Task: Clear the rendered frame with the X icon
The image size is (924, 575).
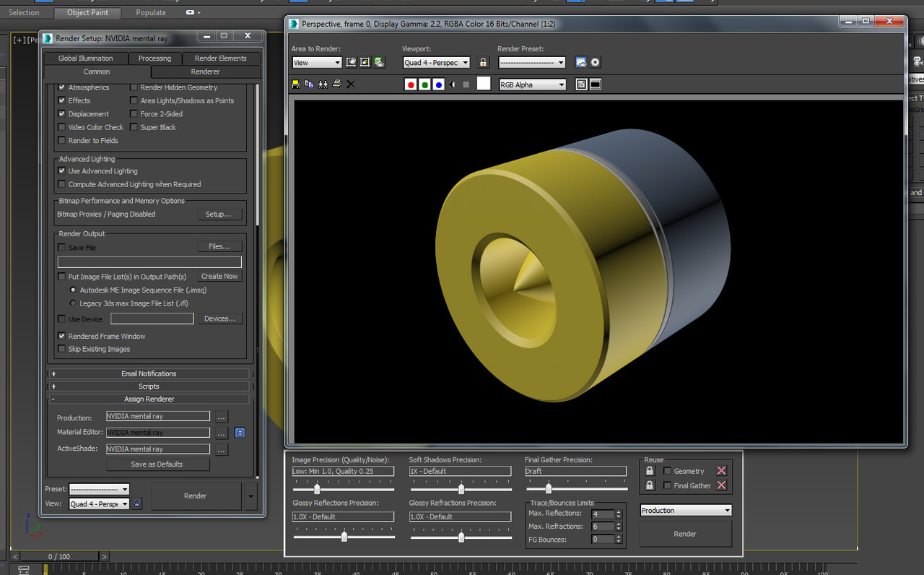Action: [349, 84]
